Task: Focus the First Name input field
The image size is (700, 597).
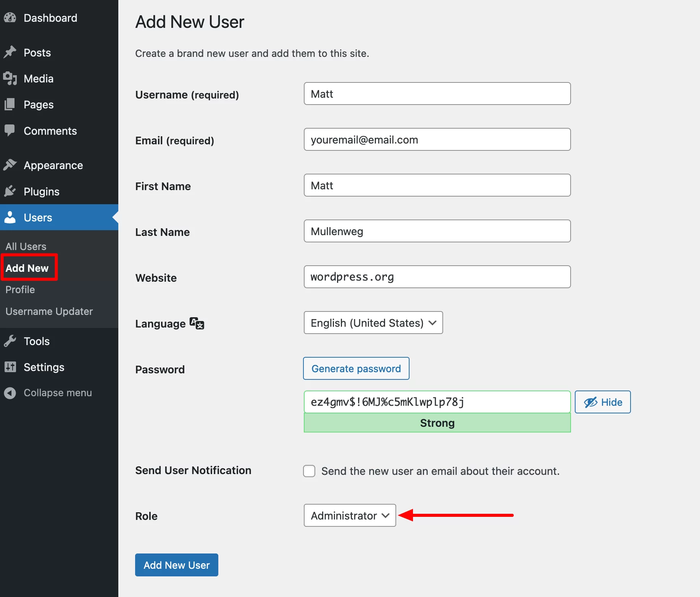Action: (x=437, y=185)
